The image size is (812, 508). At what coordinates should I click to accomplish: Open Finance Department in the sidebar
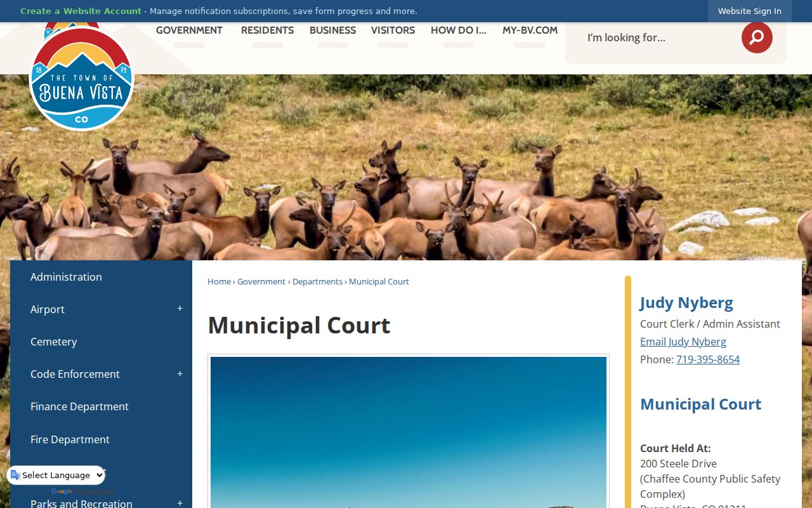pos(79,406)
